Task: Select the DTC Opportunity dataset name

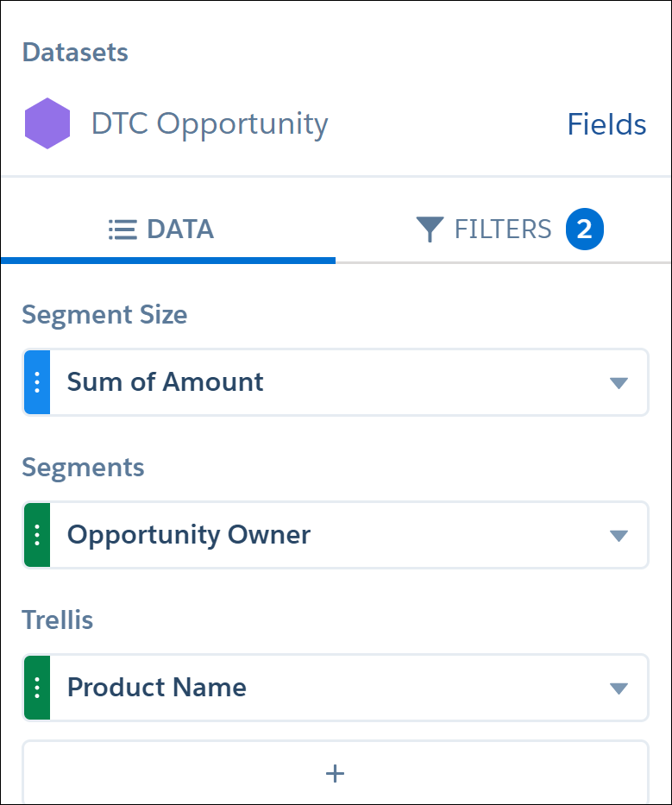Action: [x=210, y=124]
